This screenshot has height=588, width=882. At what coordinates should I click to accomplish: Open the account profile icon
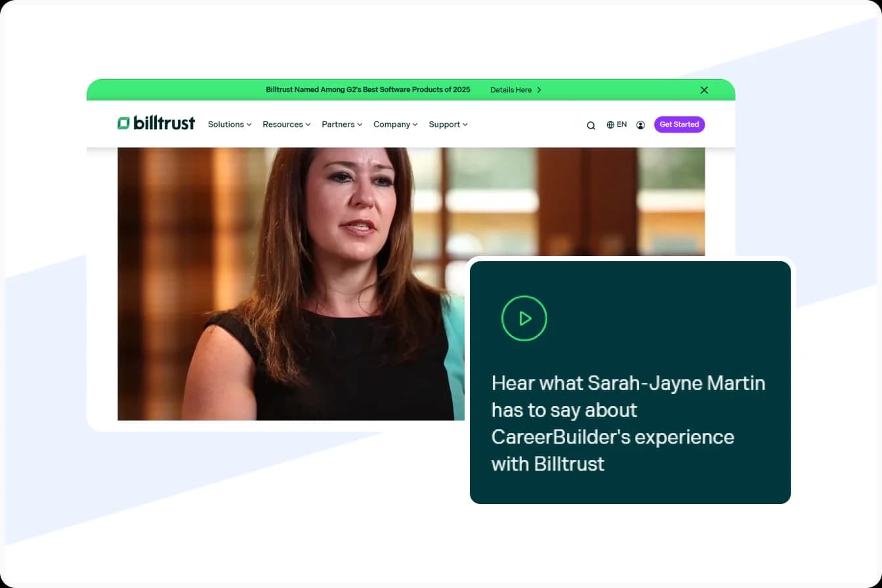(x=640, y=125)
